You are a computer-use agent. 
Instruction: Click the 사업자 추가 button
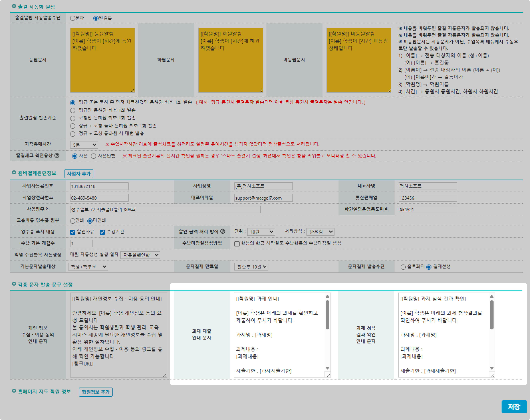79,174
